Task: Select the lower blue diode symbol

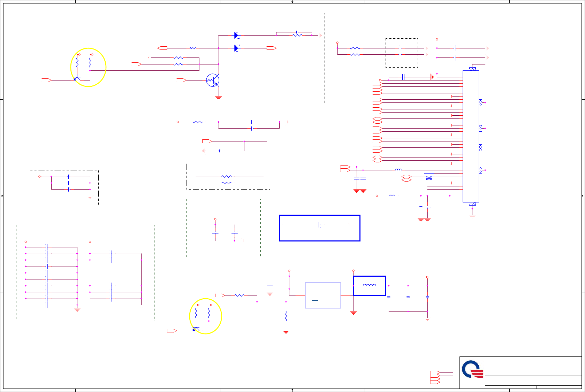Action: click(237, 48)
